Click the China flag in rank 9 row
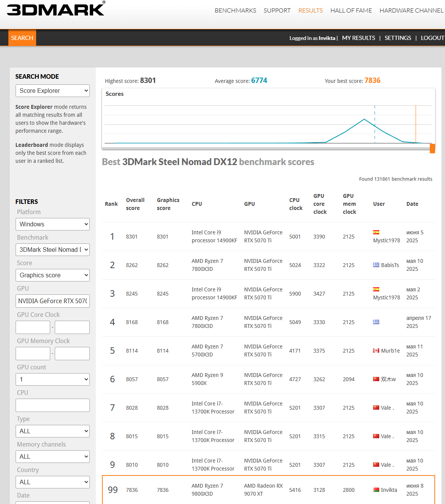The height and width of the screenshot is (504, 445). (376, 465)
